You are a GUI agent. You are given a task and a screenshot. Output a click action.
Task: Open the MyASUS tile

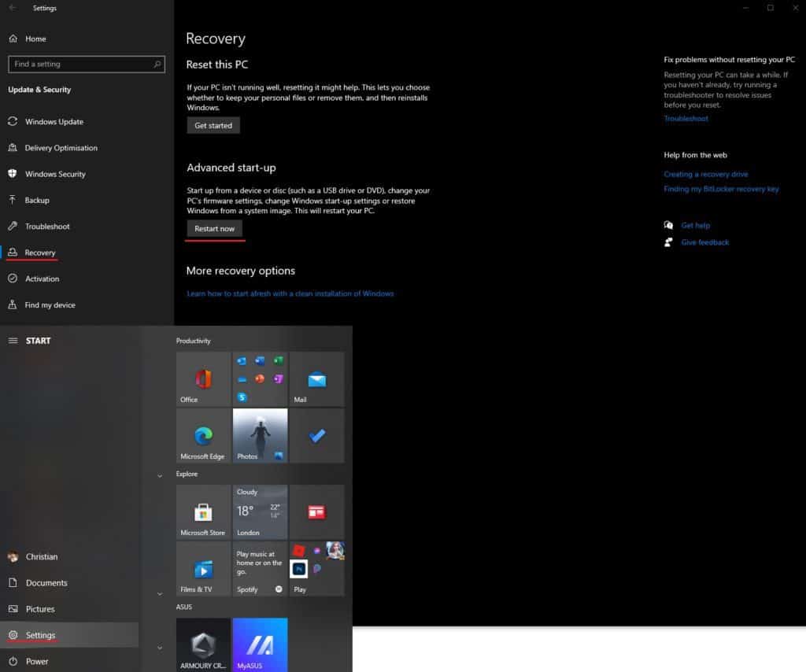tap(260, 644)
